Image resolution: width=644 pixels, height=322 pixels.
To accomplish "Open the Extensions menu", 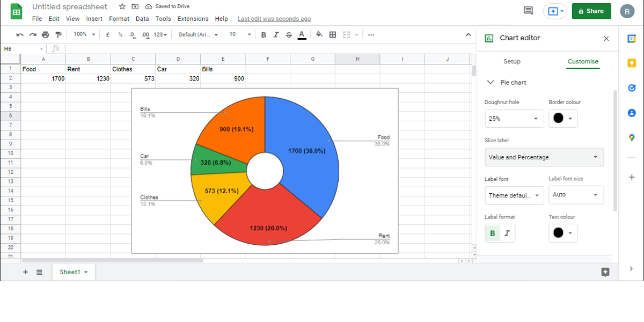I will coord(193,19).
